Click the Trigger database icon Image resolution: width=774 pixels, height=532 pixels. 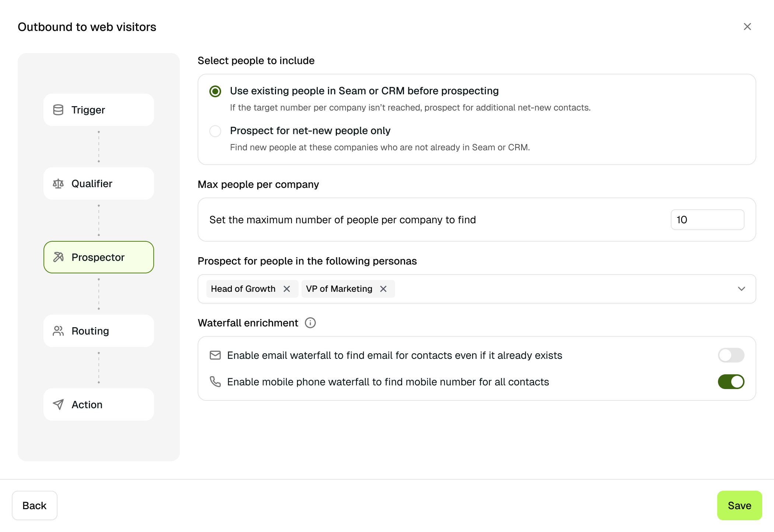click(x=58, y=110)
